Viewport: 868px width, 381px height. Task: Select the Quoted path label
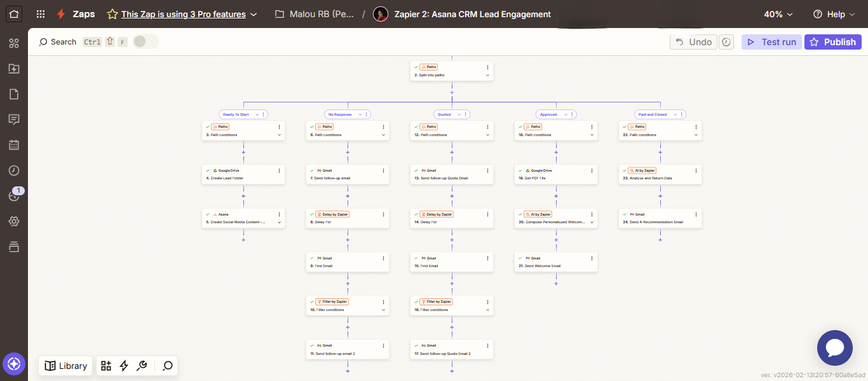tap(444, 114)
